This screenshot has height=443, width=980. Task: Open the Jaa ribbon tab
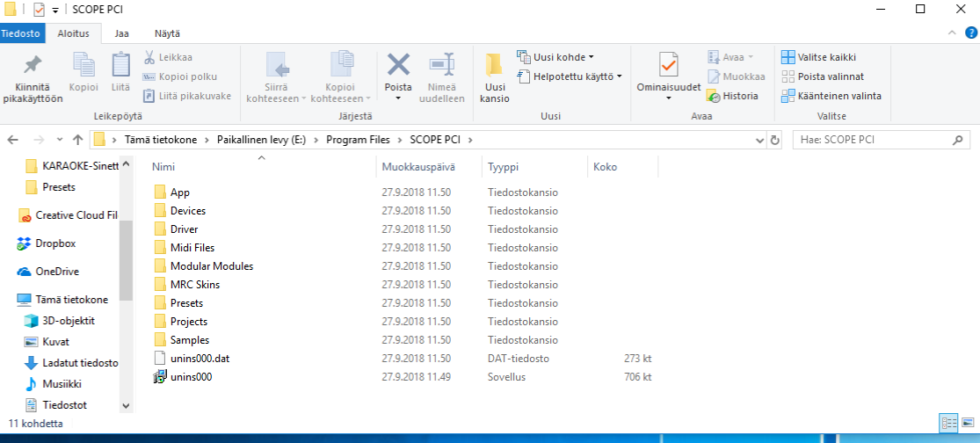click(121, 33)
